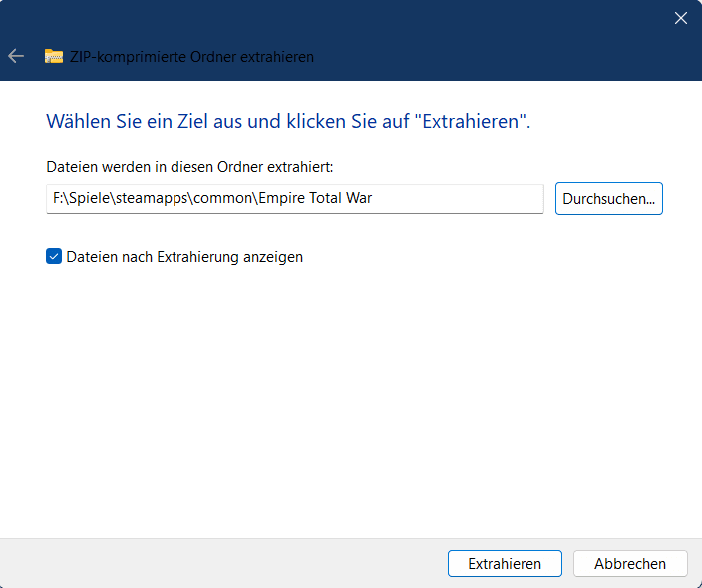
Task: Click the 'ZIP-komprimierte Ordner extrahieren' title text
Action: [191, 57]
